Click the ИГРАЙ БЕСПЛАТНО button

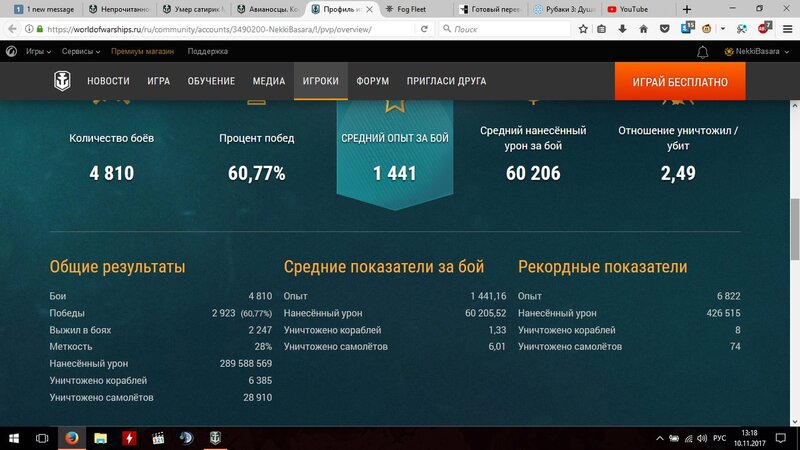coord(680,82)
